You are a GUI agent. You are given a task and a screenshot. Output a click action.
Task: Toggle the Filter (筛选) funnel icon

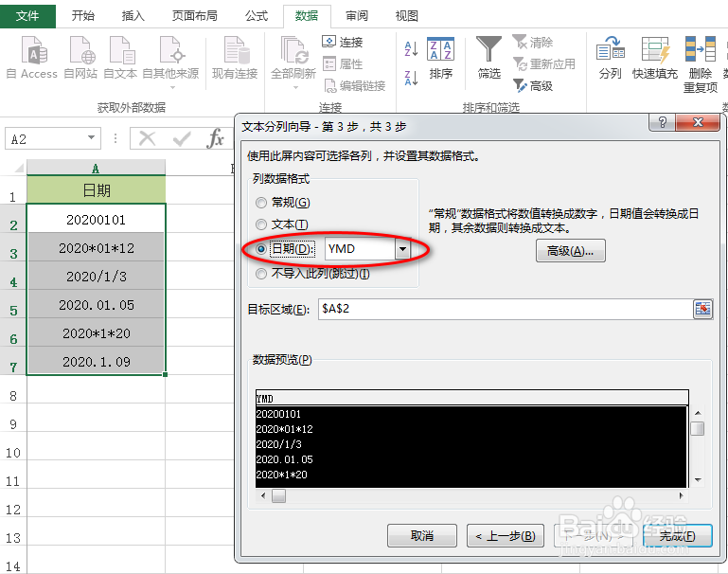pyautogui.click(x=488, y=58)
